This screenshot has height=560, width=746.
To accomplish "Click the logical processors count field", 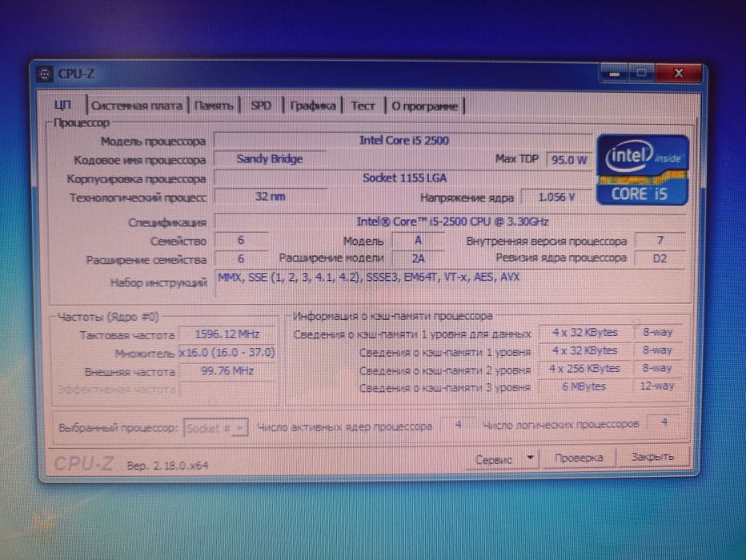I will point(664,422).
